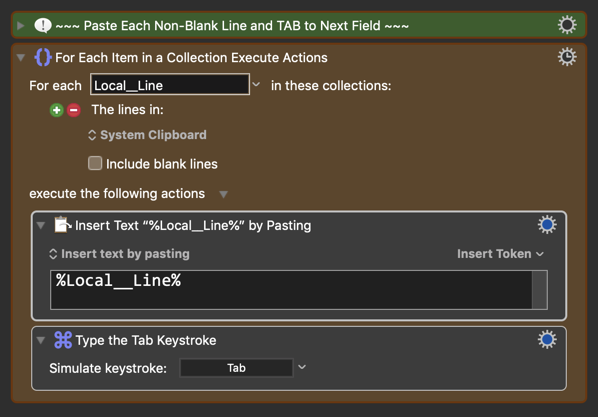Viewport: 598px width, 417px height.
Task: Change the System Clipboard source popup
Action: click(148, 135)
